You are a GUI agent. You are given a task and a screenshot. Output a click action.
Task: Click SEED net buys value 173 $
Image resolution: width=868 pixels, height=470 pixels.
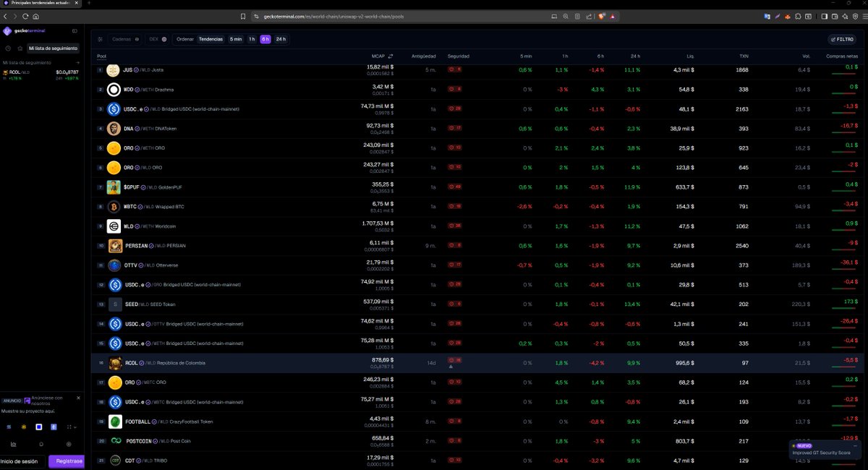pos(850,300)
